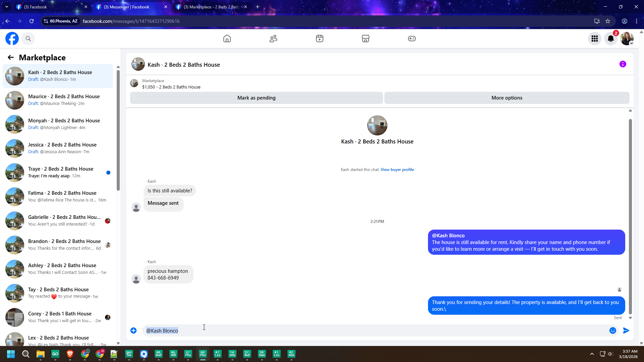Click browser back arrow

tap(7, 21)
